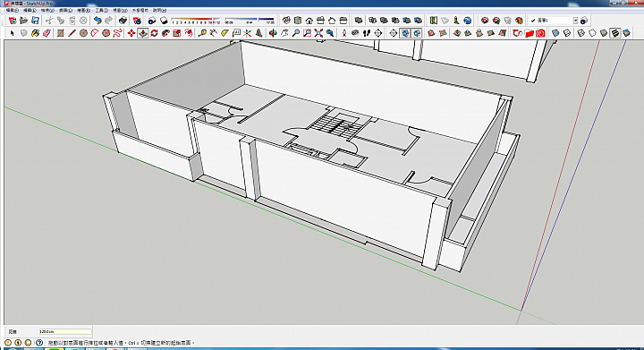
Task: Toggle the Section Plane display
Action: coord(405,33)
